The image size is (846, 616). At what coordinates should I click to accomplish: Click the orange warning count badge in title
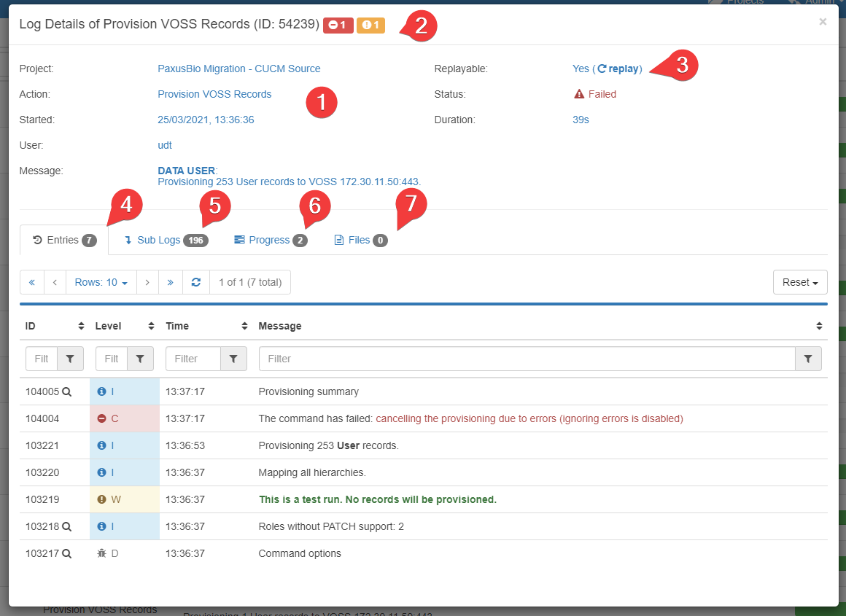coord(370,26)
